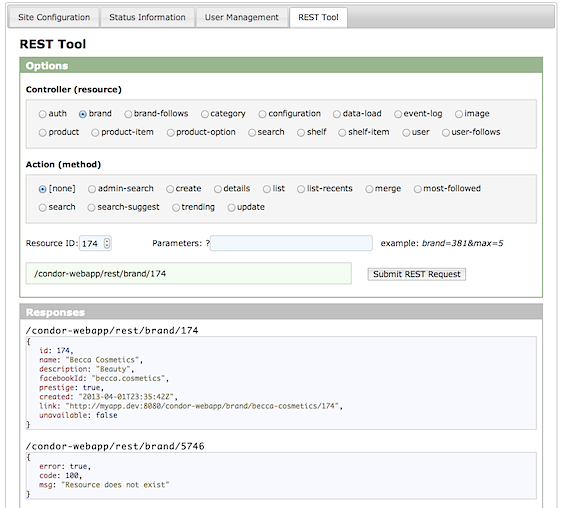Click the "unavailable: false" line
563x508 pixels.
[x=78, y=415]
